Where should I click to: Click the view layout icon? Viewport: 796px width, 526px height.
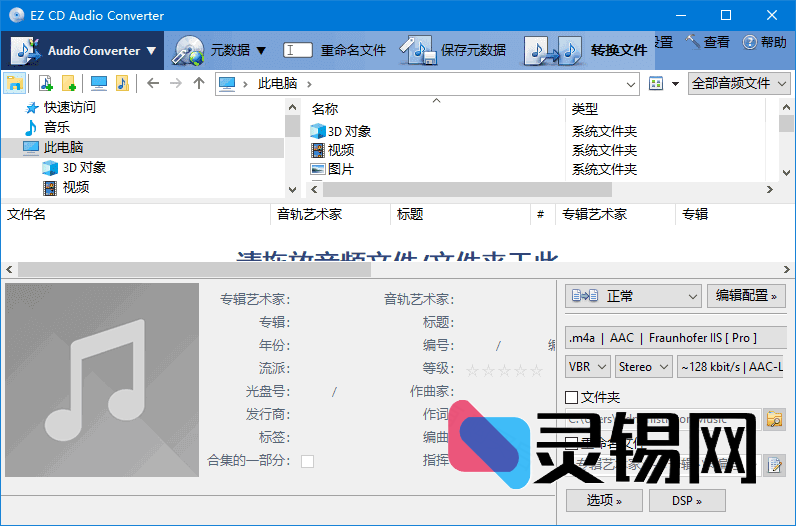coord(656,83)
